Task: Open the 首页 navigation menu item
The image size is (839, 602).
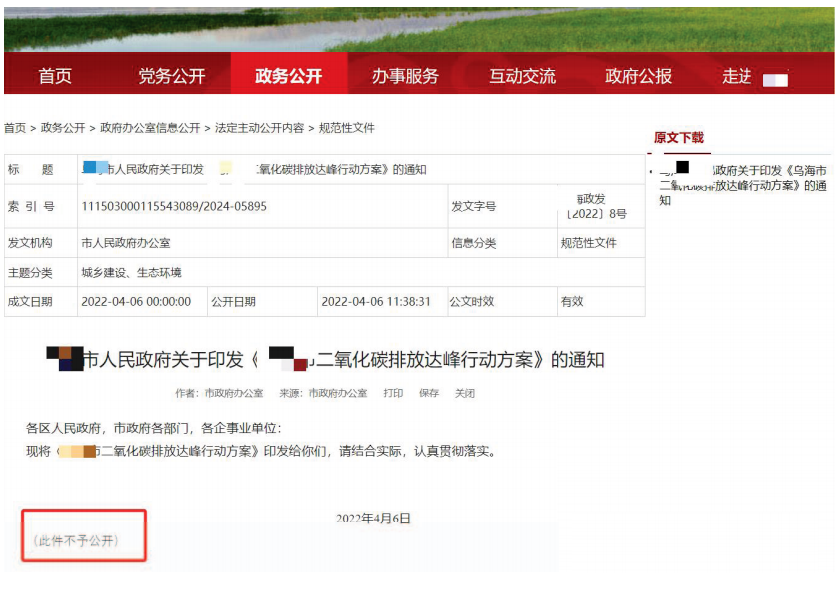Action: [55, 77]
